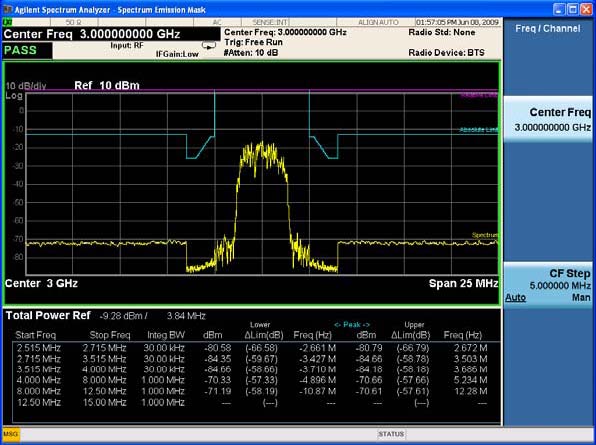This screenshot has width=596, height=445.
Task: Click the Agilent app icon in title bar
Action: point(6,9)
